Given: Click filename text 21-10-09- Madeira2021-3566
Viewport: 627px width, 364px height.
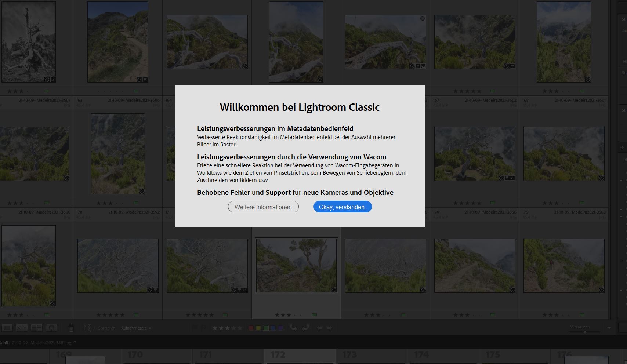Looking at the screenshot, I should [490, 212].
